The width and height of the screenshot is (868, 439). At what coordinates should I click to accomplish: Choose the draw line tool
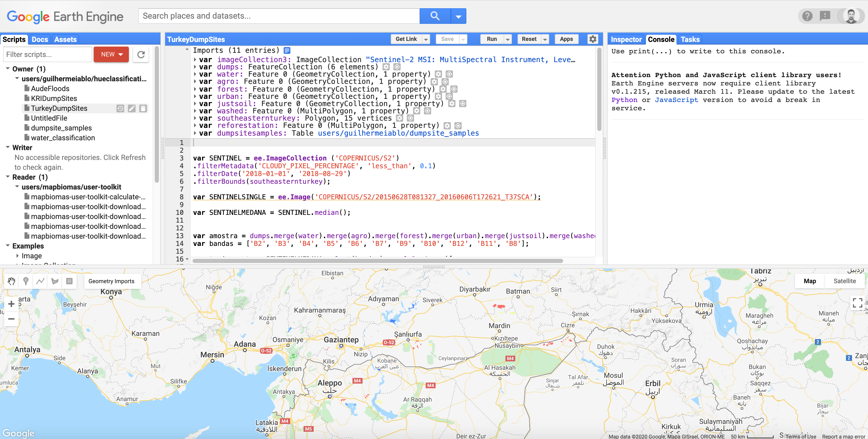point(40,281)
